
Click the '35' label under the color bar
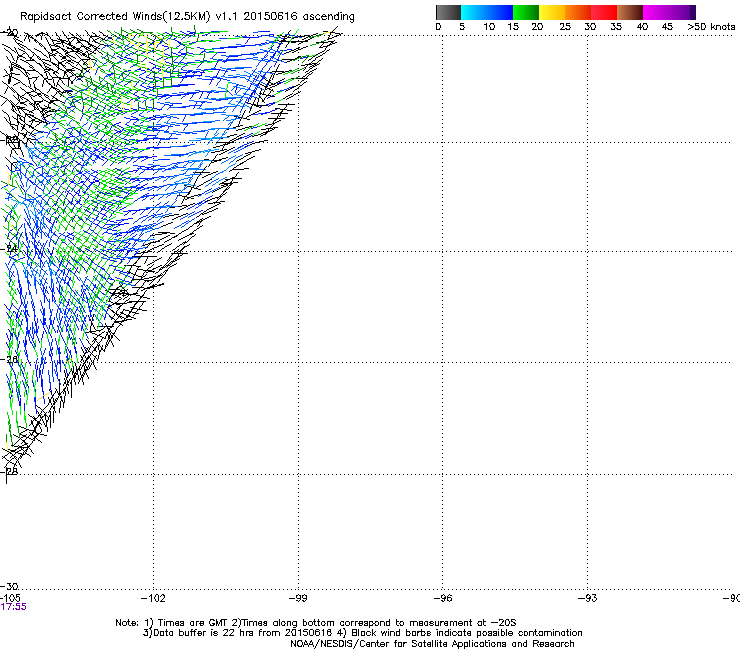pos(616,27)
